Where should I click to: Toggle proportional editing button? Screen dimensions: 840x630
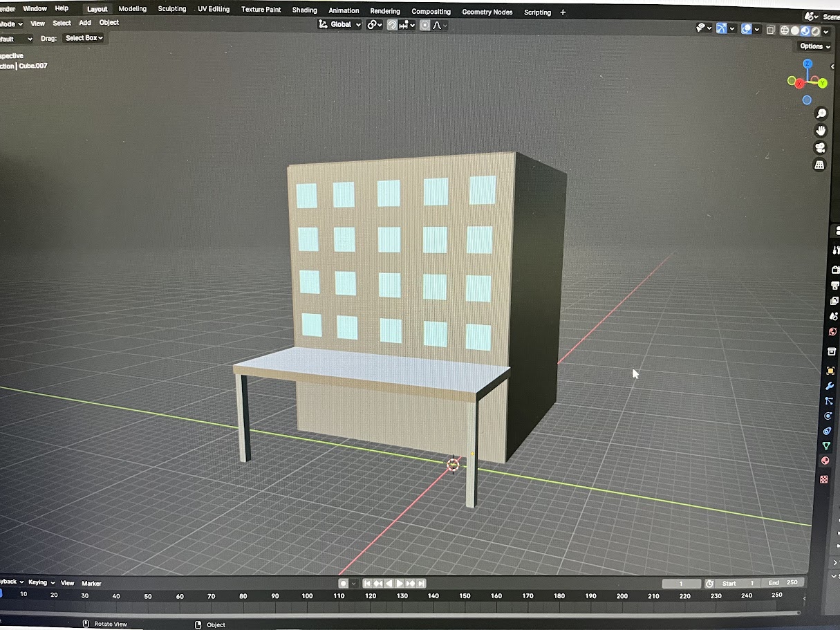[425, 25]
